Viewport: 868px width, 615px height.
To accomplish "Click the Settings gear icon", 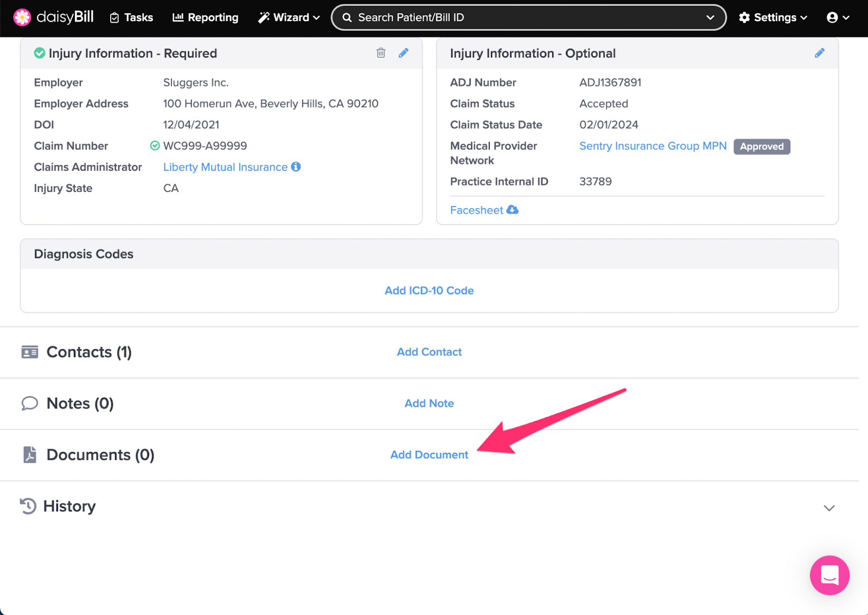I will 744,17.
